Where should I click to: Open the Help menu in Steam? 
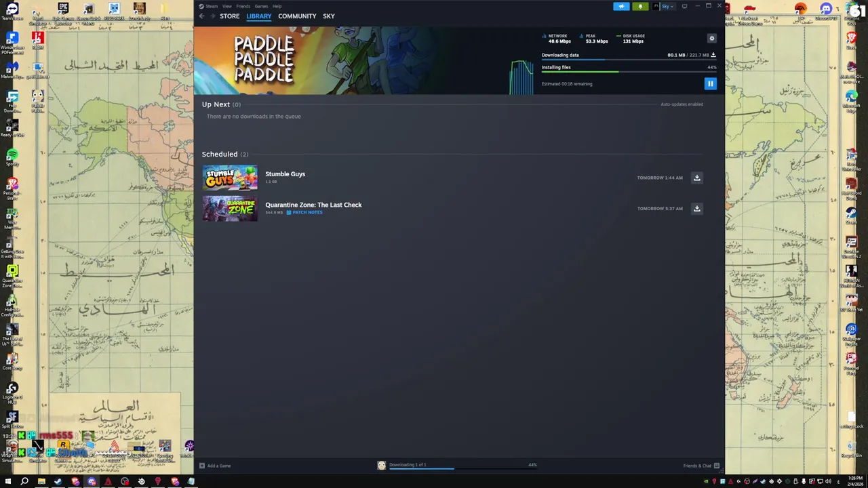[x=277, y=6]
